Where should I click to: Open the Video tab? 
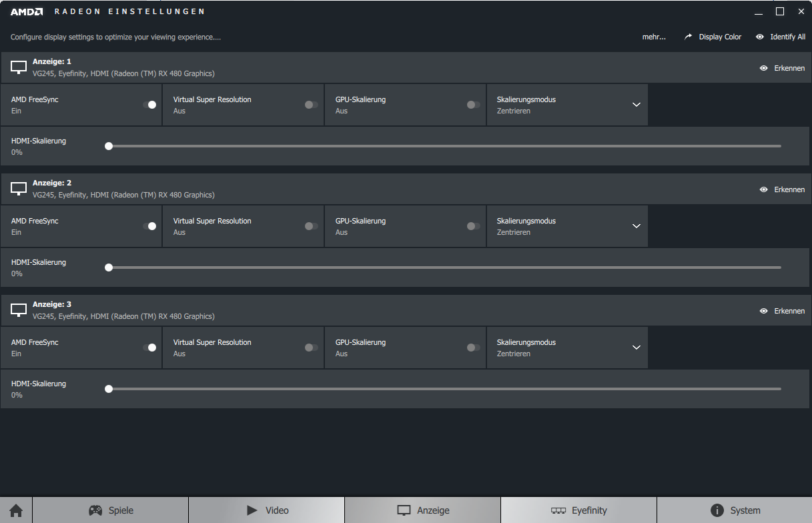(x=267, y=510)
